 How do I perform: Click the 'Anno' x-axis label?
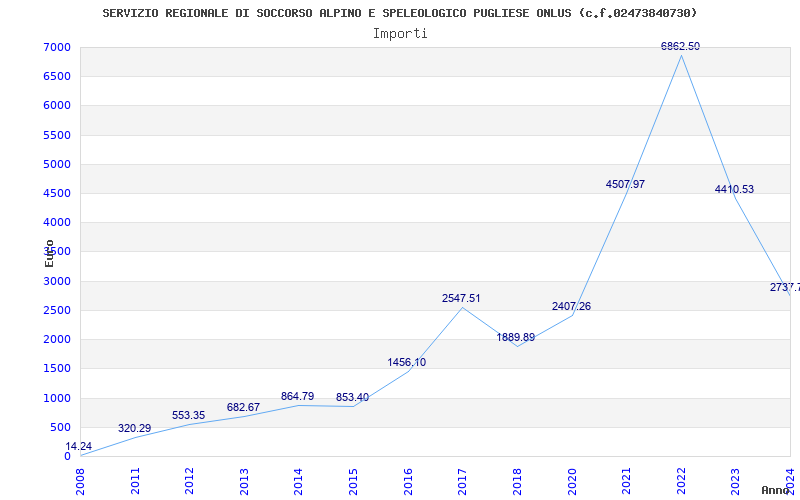coord(775,490)
